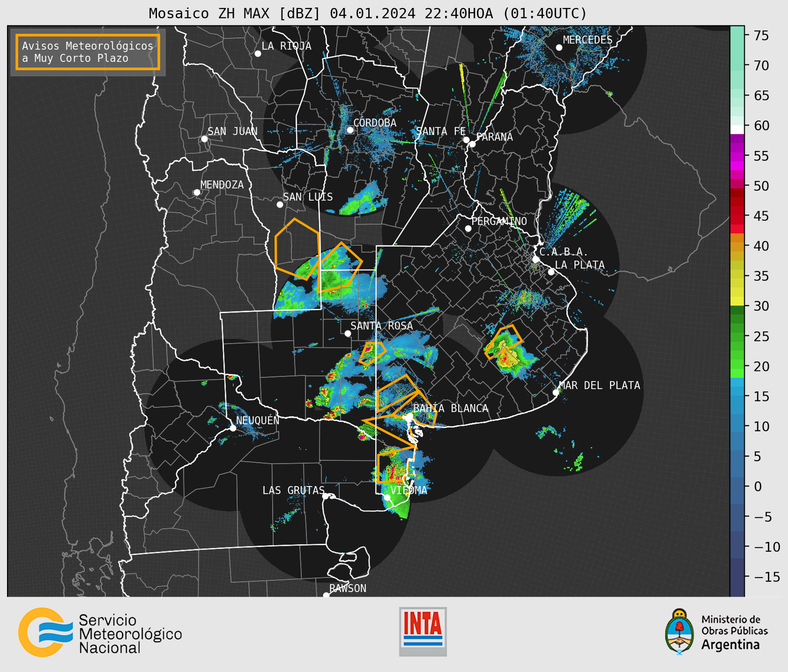Click the 60 value on the dBZ scale
Screen dimensions: 788x672
pos(761,126)
